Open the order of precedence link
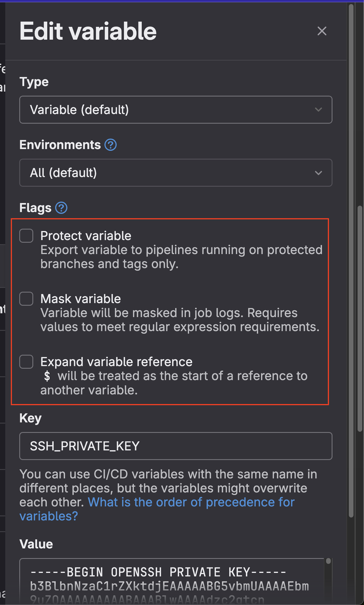 coord(191,502)
